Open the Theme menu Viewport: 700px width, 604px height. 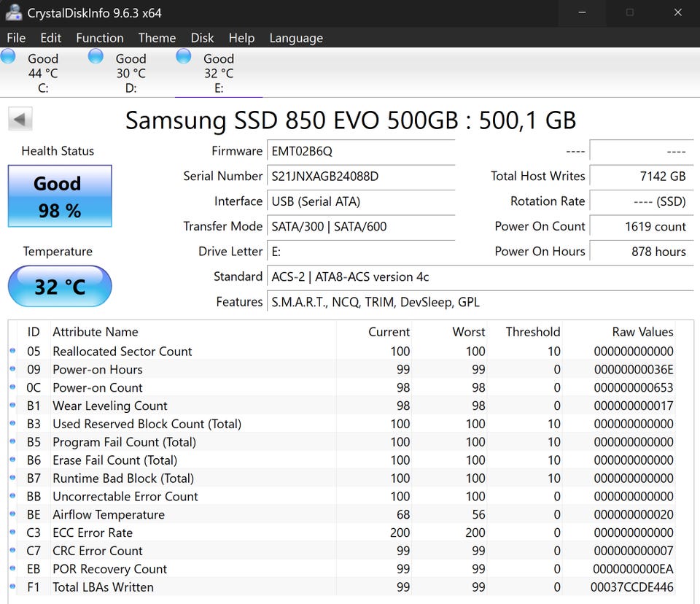(157, 38)
